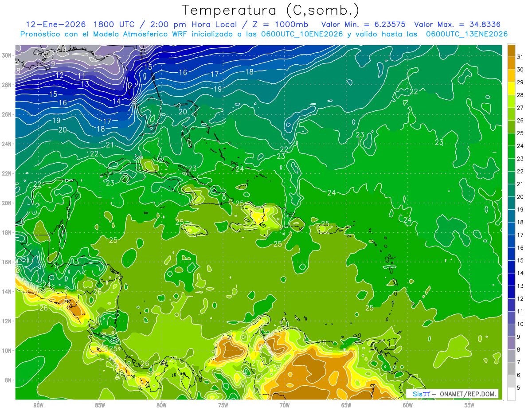Viewport: 532px width, 411px height.
Task: Click the contour label '9' on the map
Action: click(x=53, y=64)
